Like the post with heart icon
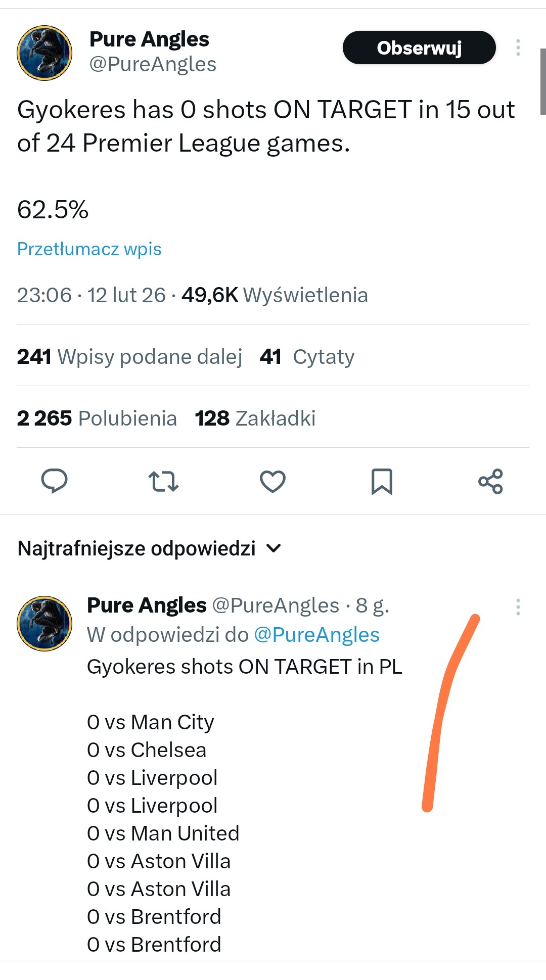This screenshot has height=980, width=546. pos(272,481)
